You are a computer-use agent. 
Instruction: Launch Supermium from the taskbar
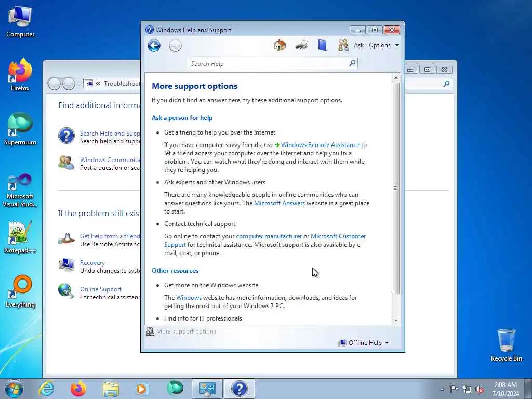click(175, 389)
